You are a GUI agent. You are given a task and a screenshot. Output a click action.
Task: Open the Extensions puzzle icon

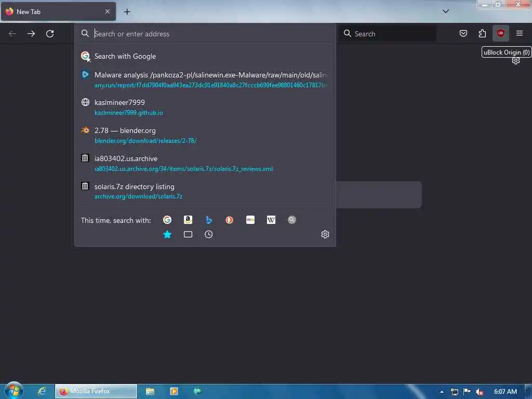tap(482, 33)
